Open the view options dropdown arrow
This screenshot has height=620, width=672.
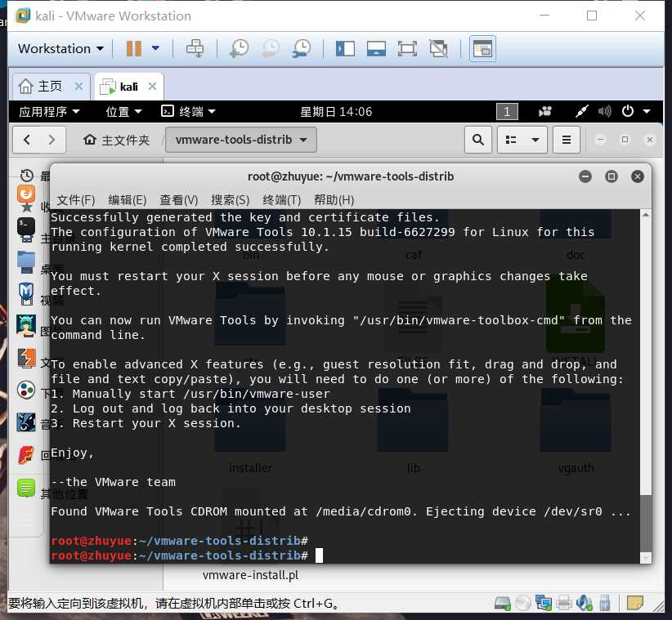click(x=535, y=140)
